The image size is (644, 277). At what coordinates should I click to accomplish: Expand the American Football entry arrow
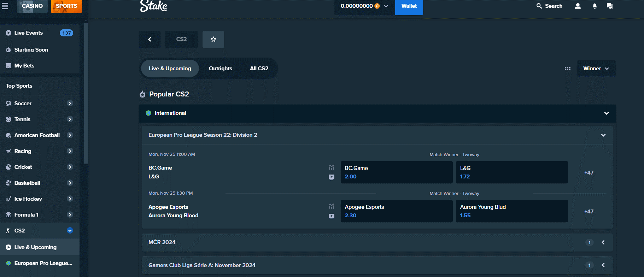tap(70, 135)
